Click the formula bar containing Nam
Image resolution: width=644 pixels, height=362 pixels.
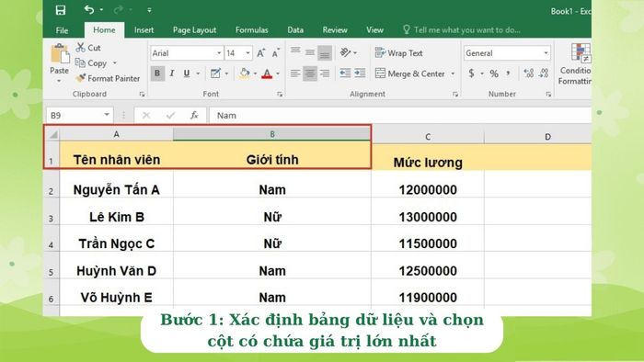pos(400,116)
